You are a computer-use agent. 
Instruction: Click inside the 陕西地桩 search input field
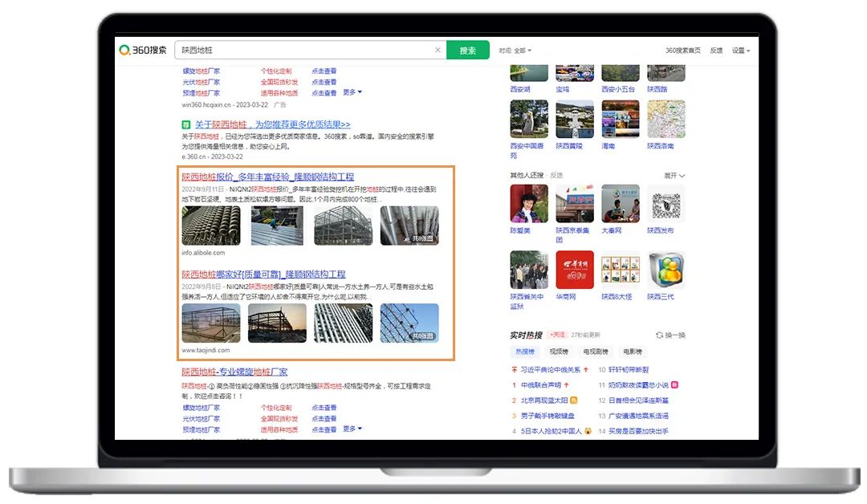coord(305,50)
